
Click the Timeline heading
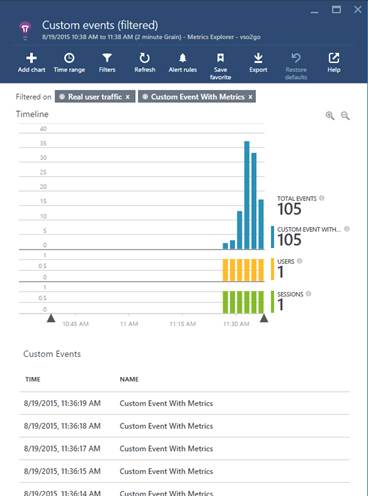tap(32, 114)
